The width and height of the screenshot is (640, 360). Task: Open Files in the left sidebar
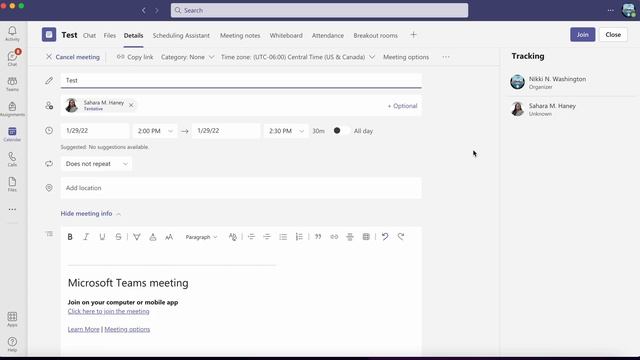pyautogui.click(x=12, y=184)
